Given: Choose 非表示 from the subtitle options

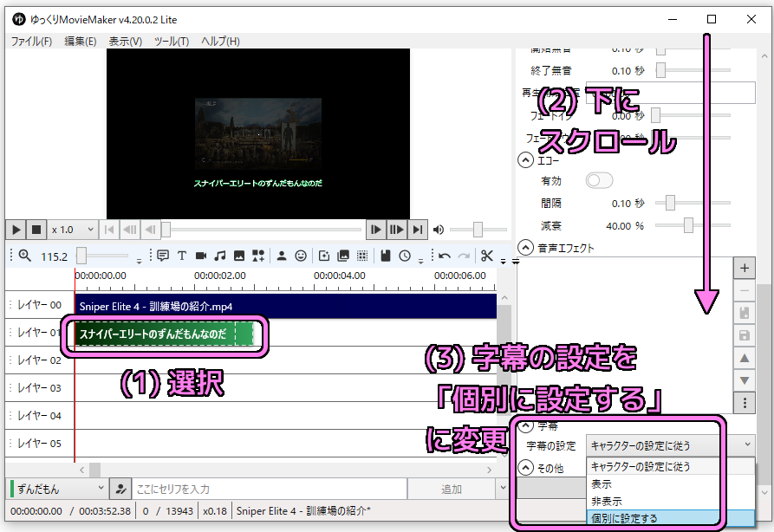Looking at the screenshot, I should (670, 502).
